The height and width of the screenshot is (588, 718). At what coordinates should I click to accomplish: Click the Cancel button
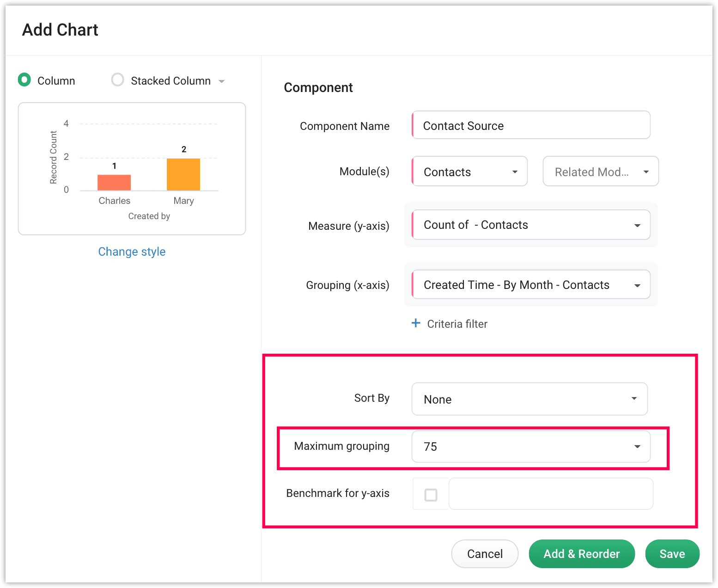click(485, 554)
